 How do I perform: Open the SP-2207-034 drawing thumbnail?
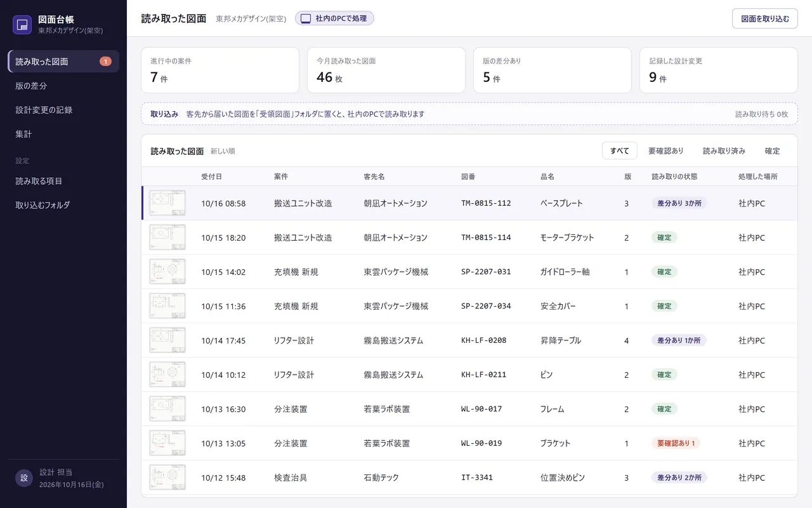(x=167, y=306)
